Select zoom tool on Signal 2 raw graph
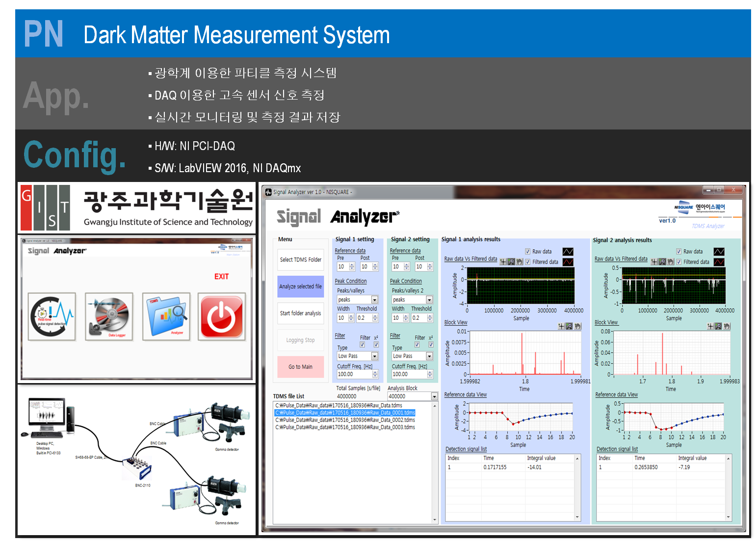 (663, 262)
